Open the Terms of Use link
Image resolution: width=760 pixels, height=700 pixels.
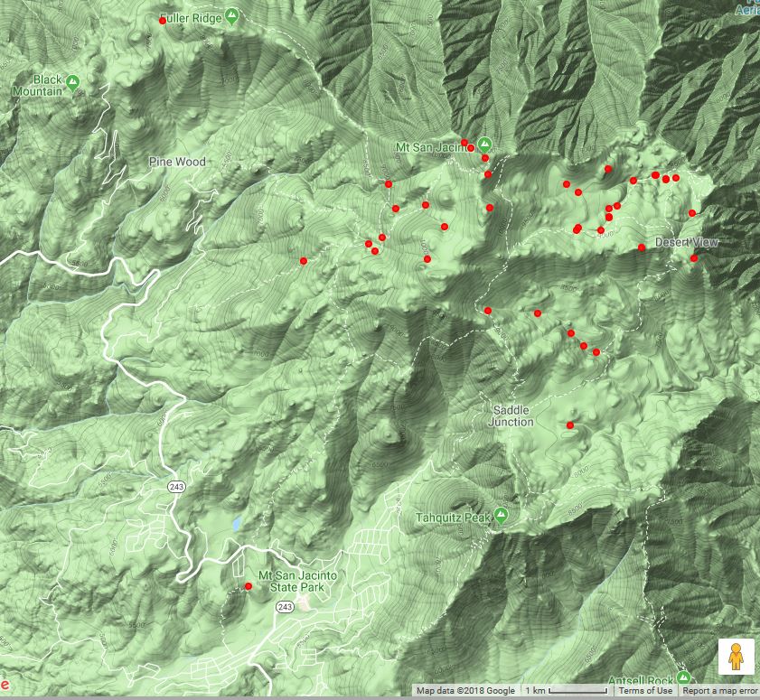click(645, 691)
